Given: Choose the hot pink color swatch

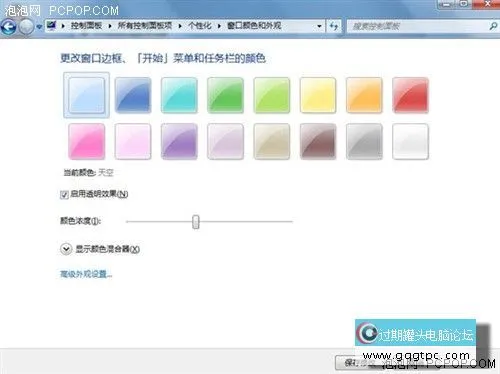Looking at the screenshot, I should [87, 141].
